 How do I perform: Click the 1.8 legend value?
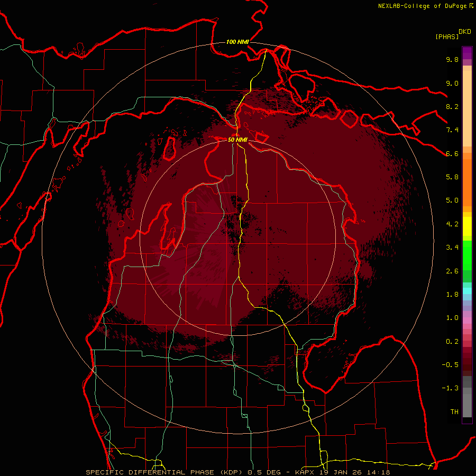(452, 295)
